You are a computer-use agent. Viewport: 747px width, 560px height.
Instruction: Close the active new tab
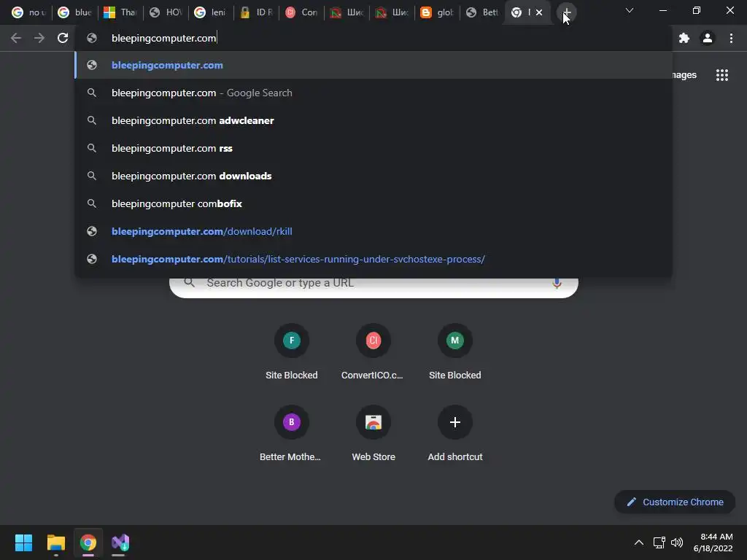click(x=539, y=12)
